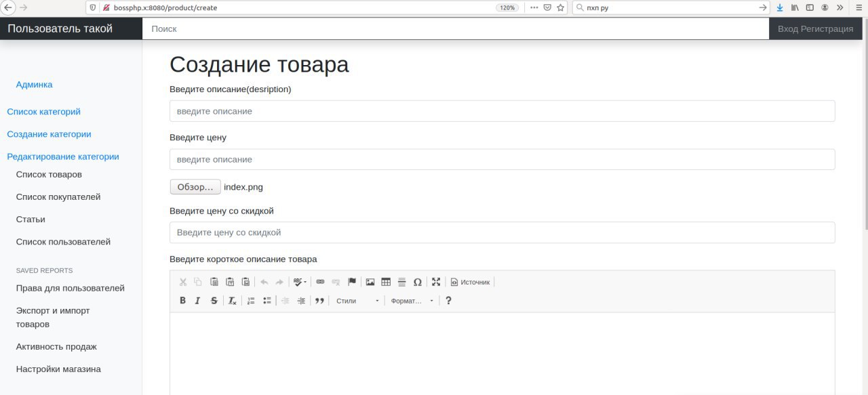Click the insert Image icon
The image size is (868, 395).
(x=370, y=282)
